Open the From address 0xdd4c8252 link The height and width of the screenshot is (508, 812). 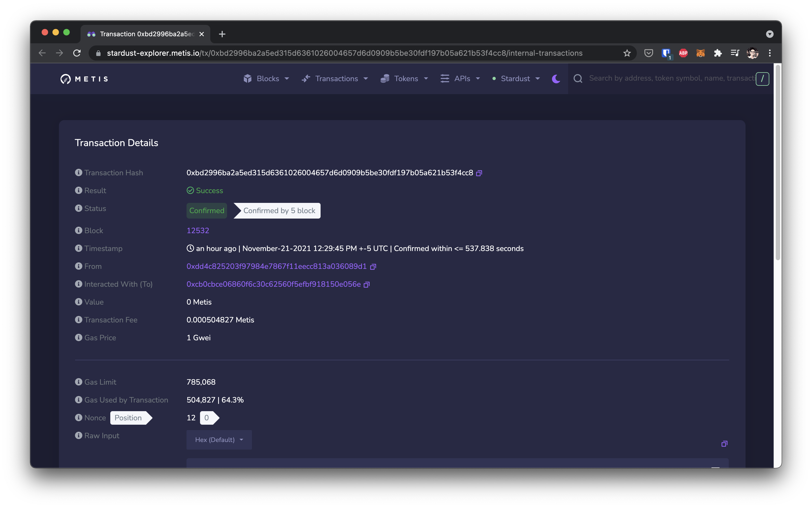pyautogui.click(x=276, y=266)
